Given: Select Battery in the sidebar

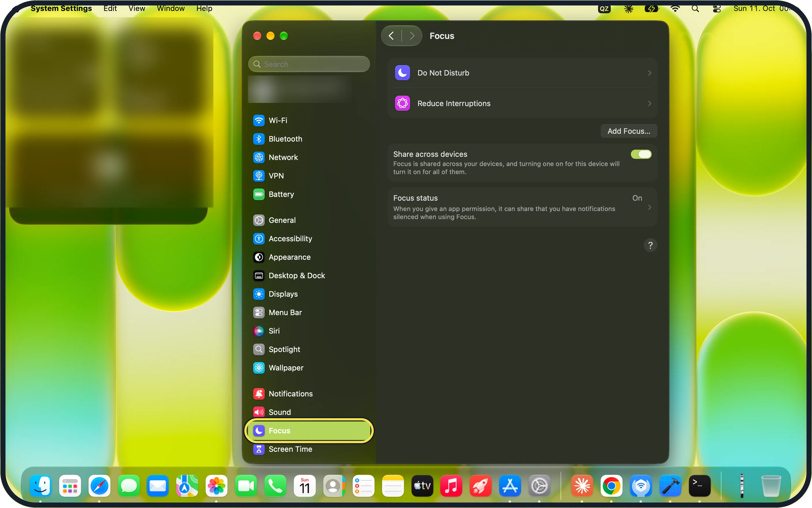Looking at the screenshot, I should (x=309, y=194).
